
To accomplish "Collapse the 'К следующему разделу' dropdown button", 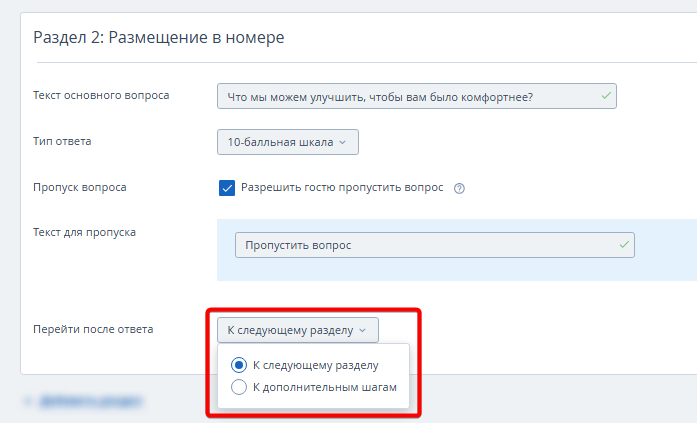I will [x=297, y=329].
